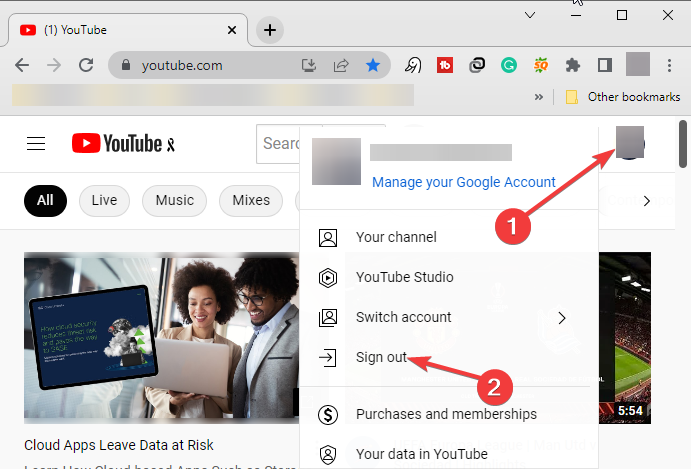Choose Sign out from the menu
Viewport: 691px width, 469px height.
(x=449, y=357)
